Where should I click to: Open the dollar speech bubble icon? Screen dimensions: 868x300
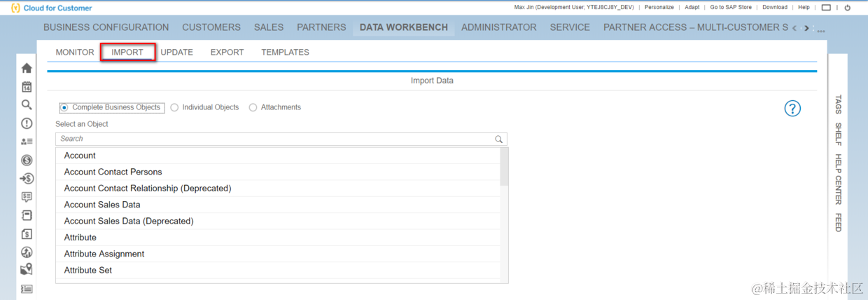[x=27, y=197]
